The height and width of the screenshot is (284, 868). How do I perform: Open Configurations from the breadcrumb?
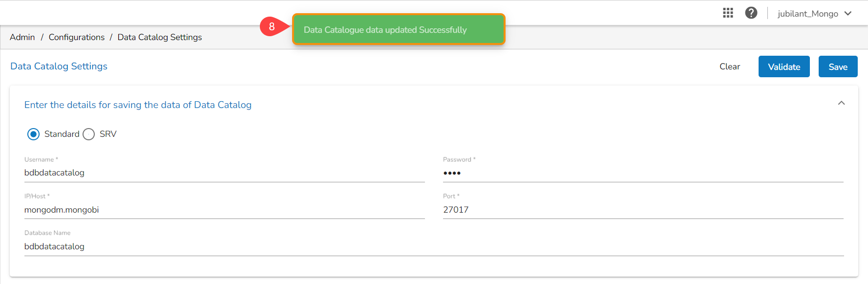[x=77, y=37]
